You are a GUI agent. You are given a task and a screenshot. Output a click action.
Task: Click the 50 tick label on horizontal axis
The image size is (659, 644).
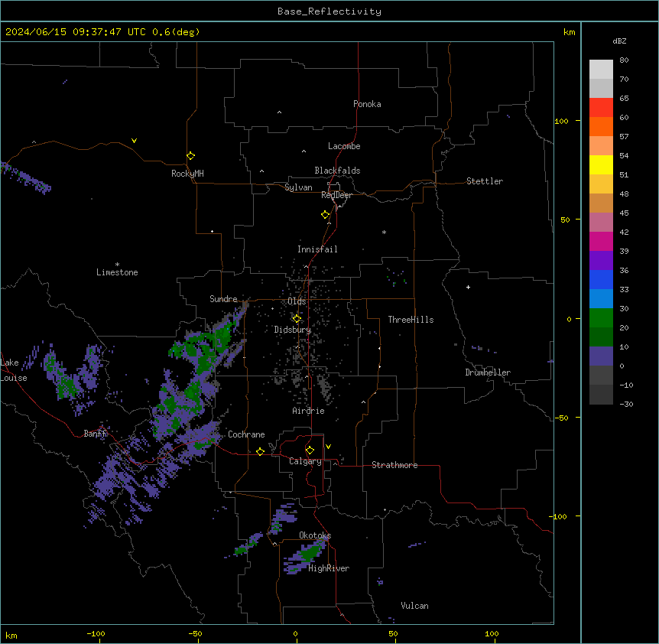pyautogui.click(x=393, y=633)
